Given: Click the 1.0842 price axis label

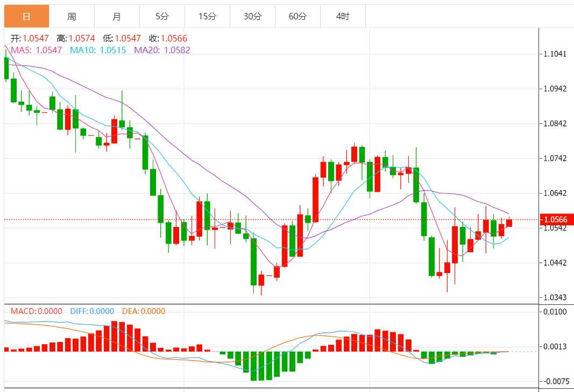Looking at the screenshot, I should coord(555,123).
